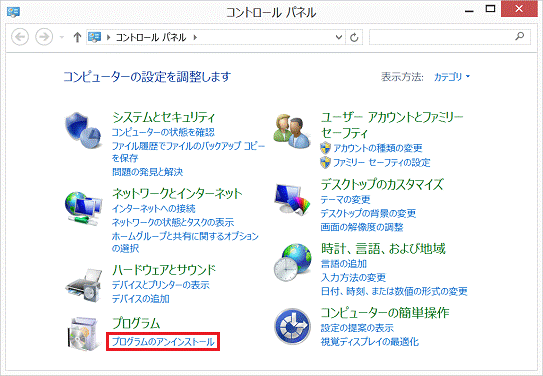Expand the chevron after コントロール パネル breadcrumb

tap(195, 37)
